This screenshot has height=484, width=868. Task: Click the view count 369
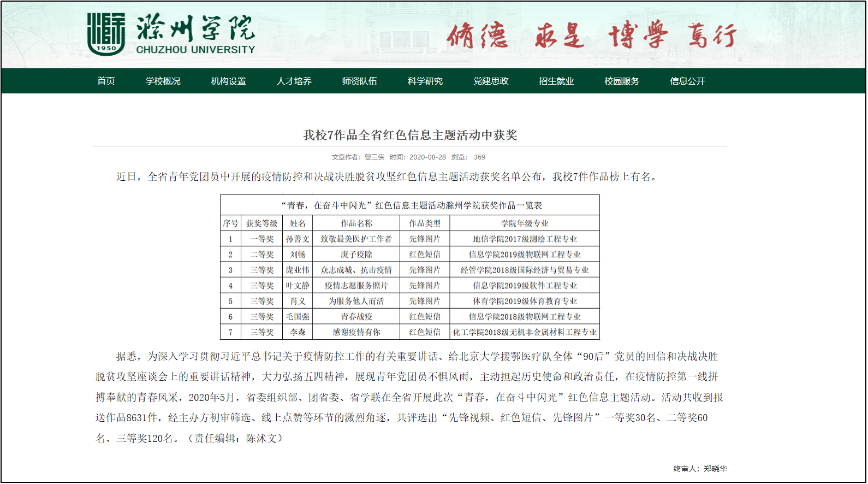pyautogui.click(x=479, y=157)
